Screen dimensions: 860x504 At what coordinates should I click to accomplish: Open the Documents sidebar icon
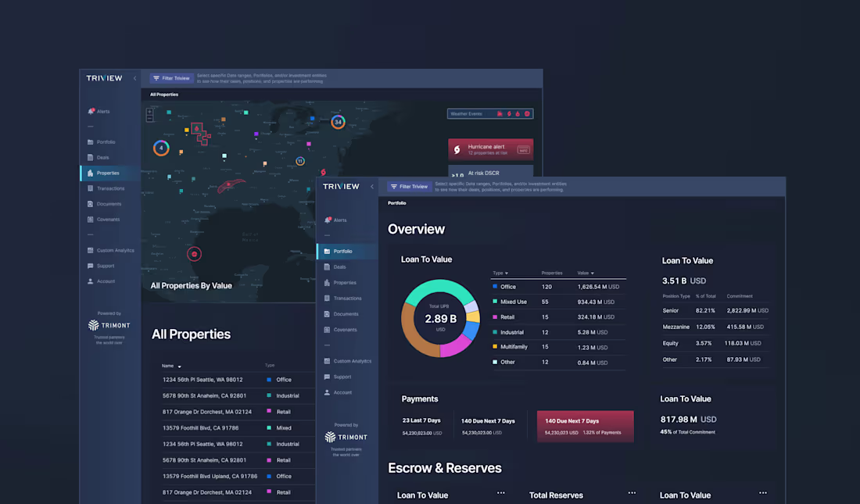[328, 313]
